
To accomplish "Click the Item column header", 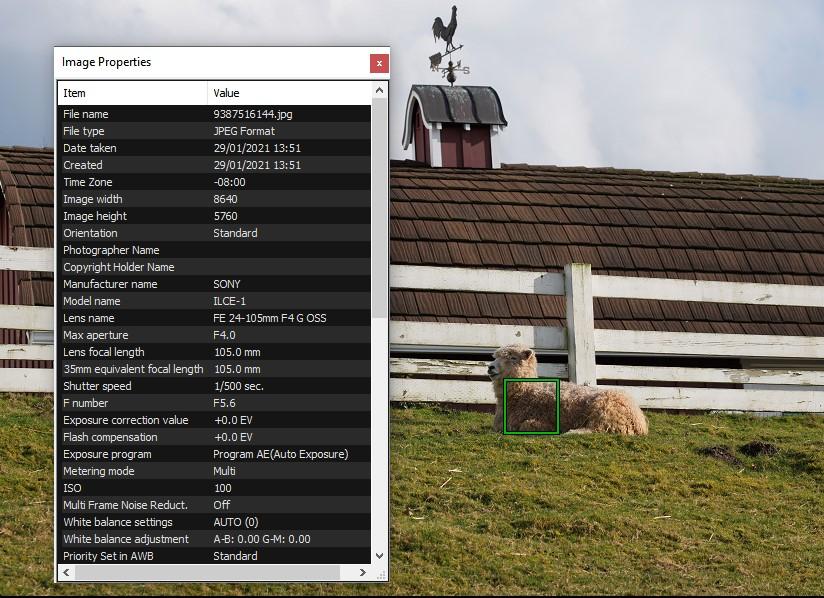I will (x=132, y=93).
